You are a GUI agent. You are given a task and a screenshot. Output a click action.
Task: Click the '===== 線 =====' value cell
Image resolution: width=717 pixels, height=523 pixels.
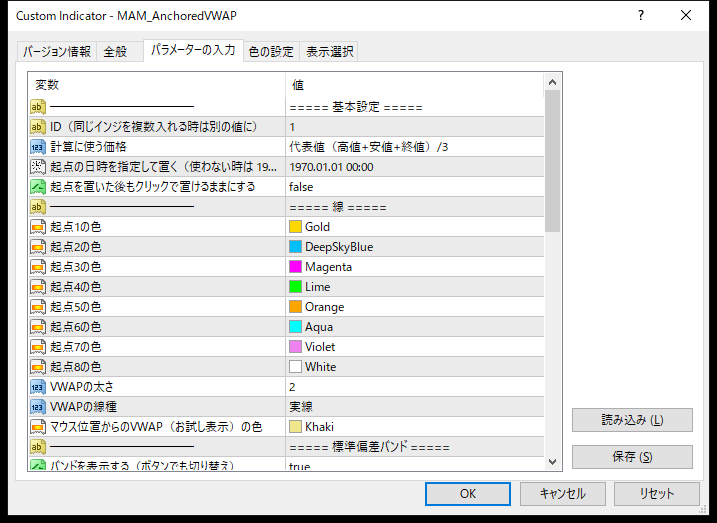pos(415,207)
